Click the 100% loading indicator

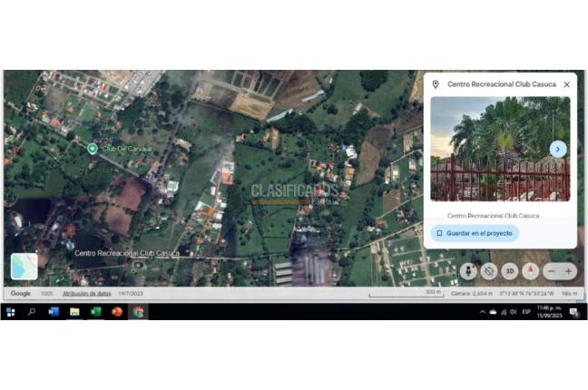pos(47,294)
